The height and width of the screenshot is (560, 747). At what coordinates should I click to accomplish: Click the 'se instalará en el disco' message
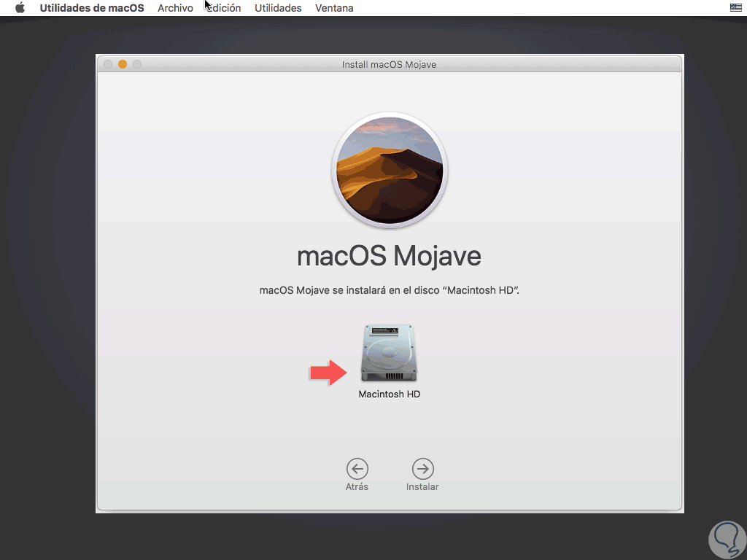click(390, 290)
